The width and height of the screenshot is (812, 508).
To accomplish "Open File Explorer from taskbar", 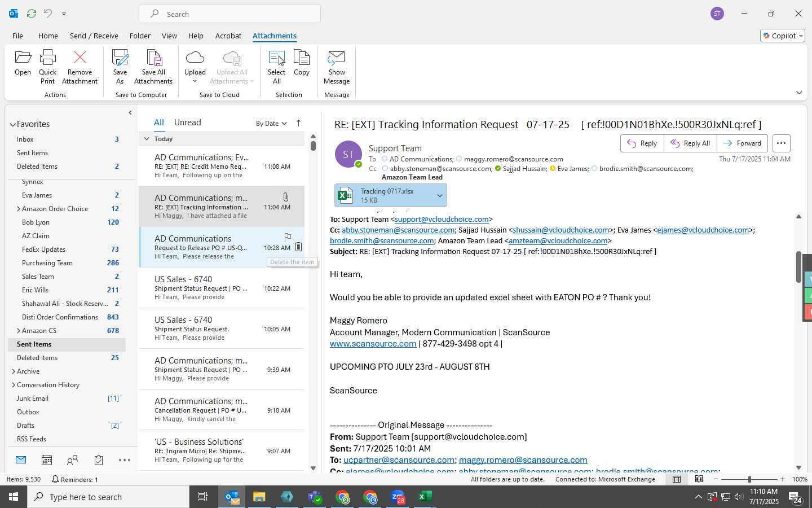I will click(x=259, y=497).
